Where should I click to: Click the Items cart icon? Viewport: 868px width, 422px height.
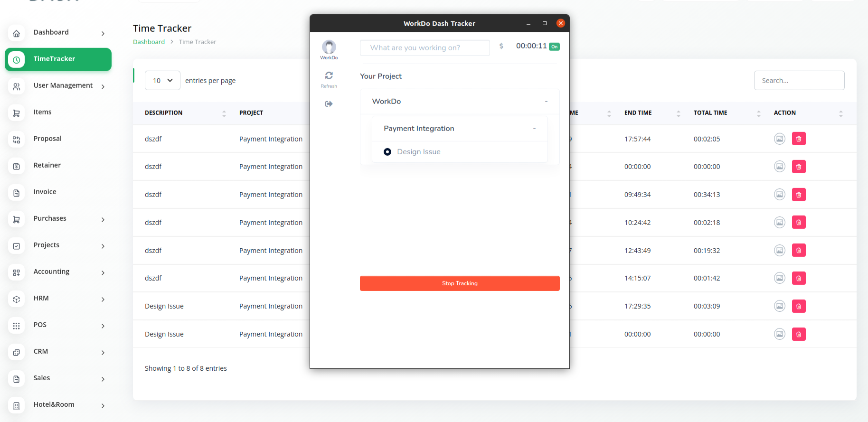click(x=17, y=113)
